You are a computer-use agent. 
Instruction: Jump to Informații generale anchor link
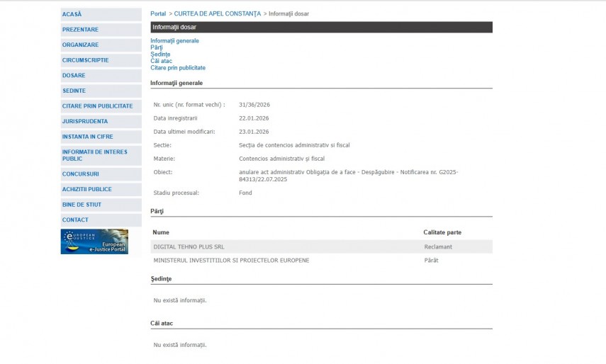pyautogui.click(x=174, y=41)
